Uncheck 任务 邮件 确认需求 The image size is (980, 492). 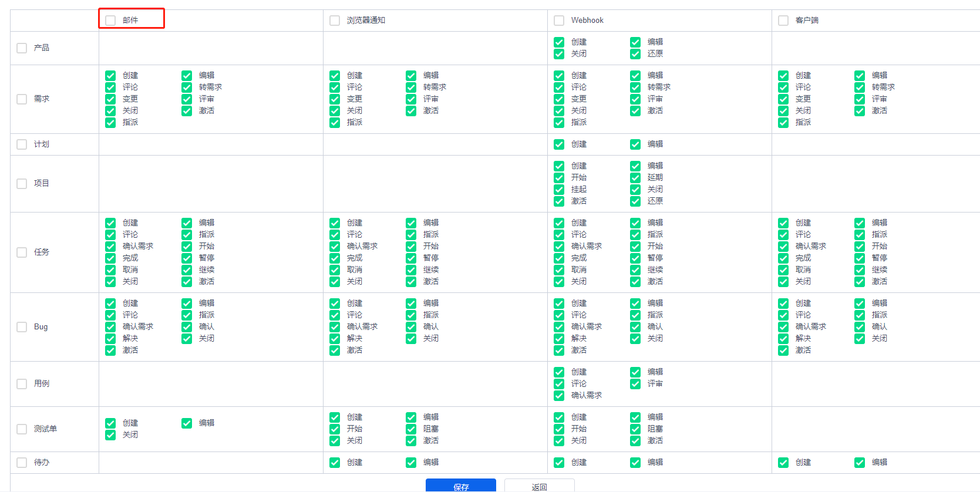[x=110, y=247]
